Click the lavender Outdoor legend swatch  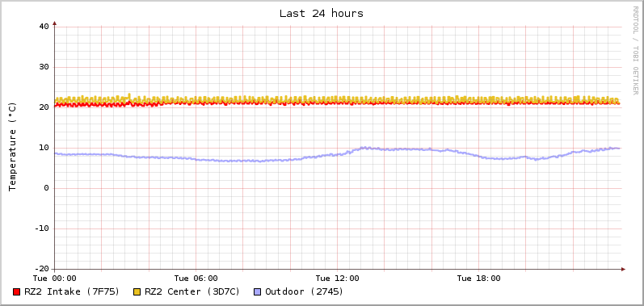[258, 292]
